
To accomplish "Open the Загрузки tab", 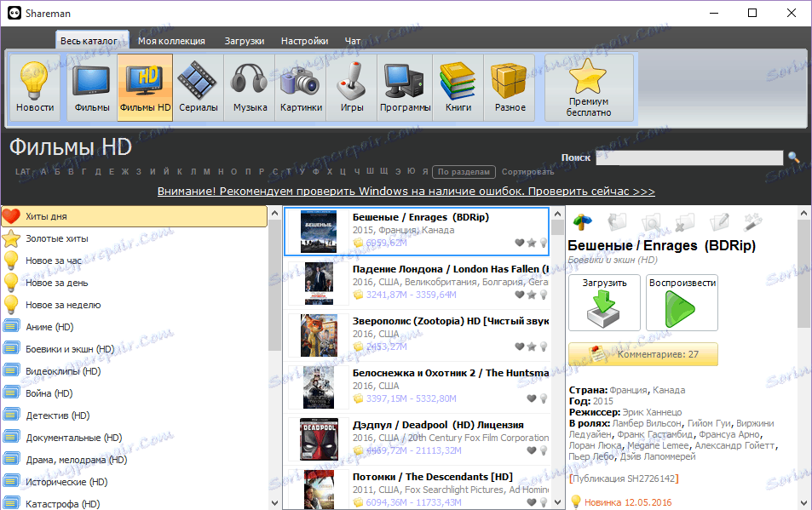I will pyautogui.click(x=245, y=41).
